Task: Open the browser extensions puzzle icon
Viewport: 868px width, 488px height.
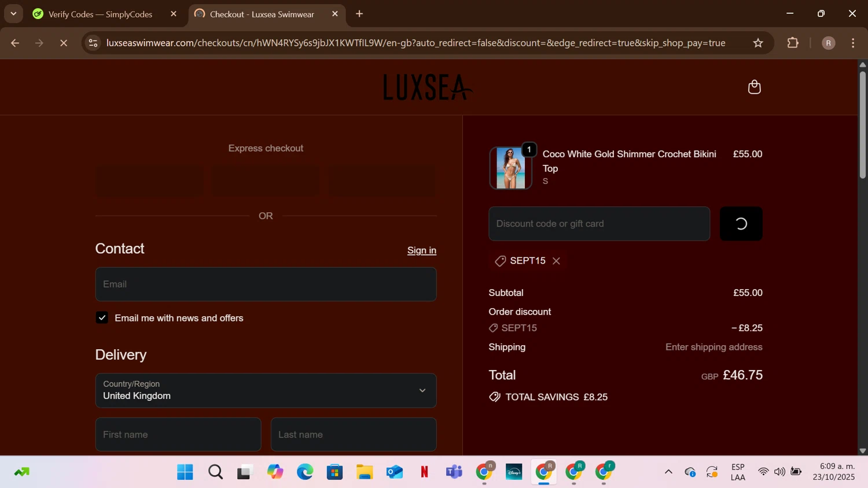Action: tap(793, 43)
